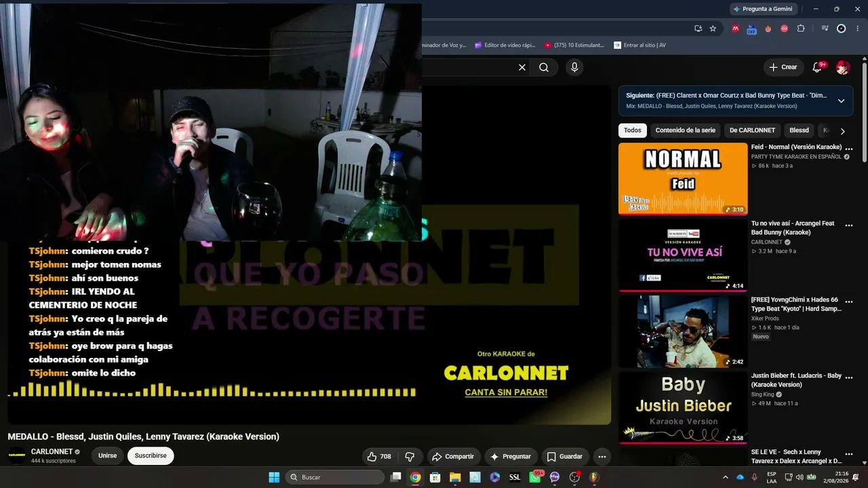Click the Sing King channel name
Image resolution: width=868 pixels, height=488 pixels.
coord(764,394)
